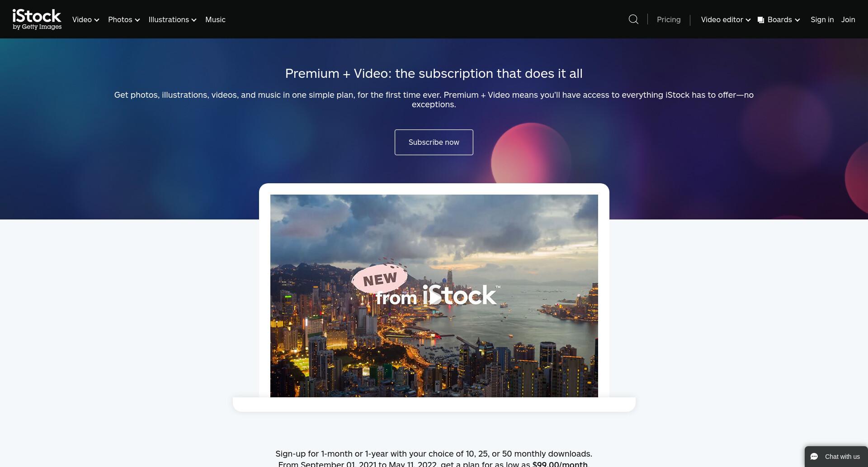Screen dimensions: 868x467
Task: Click the Sign in link
Action: point(822,19)
